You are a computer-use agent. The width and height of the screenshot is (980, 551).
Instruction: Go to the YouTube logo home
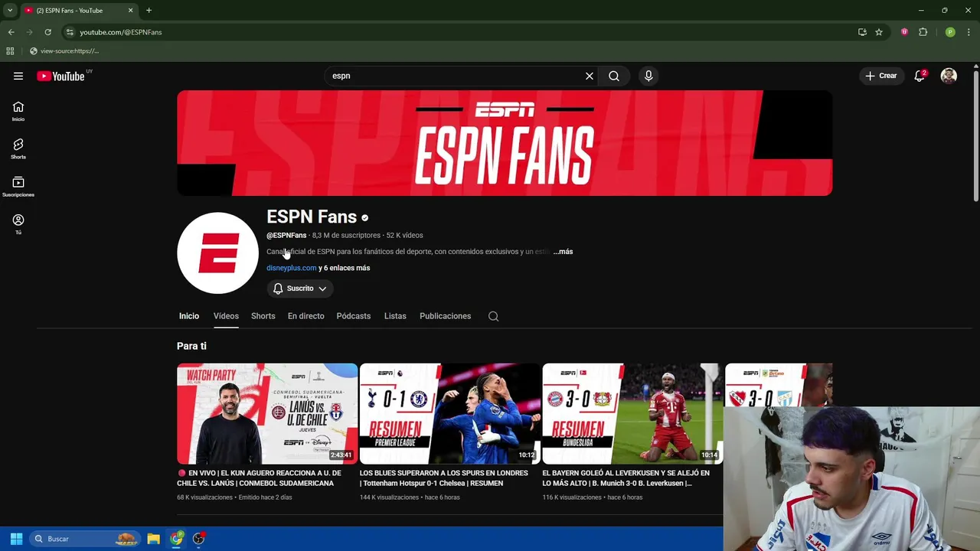pyautogui.click(x=60, y=76)
